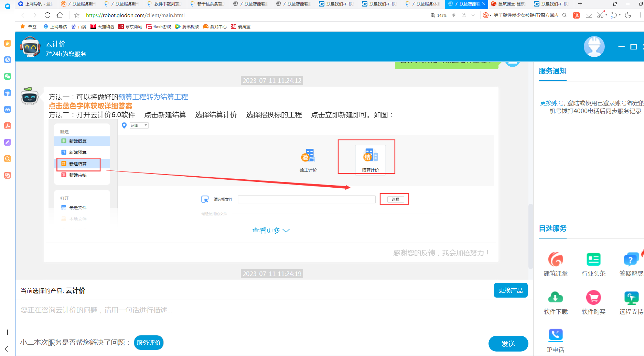The height and width of the screenshot is (356, 644).
Task: Click the browser address bar URL
Action: pyautogui.click(x=135, y=15)
